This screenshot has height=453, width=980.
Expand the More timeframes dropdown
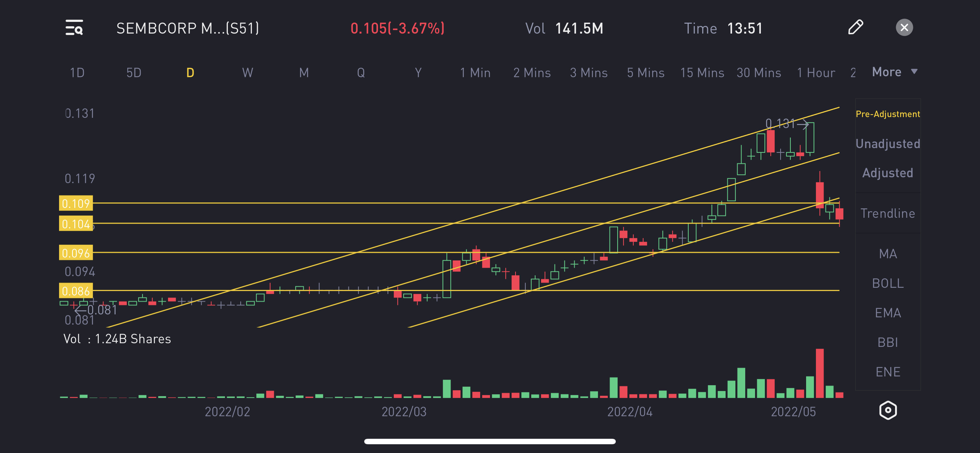[894, 72]
